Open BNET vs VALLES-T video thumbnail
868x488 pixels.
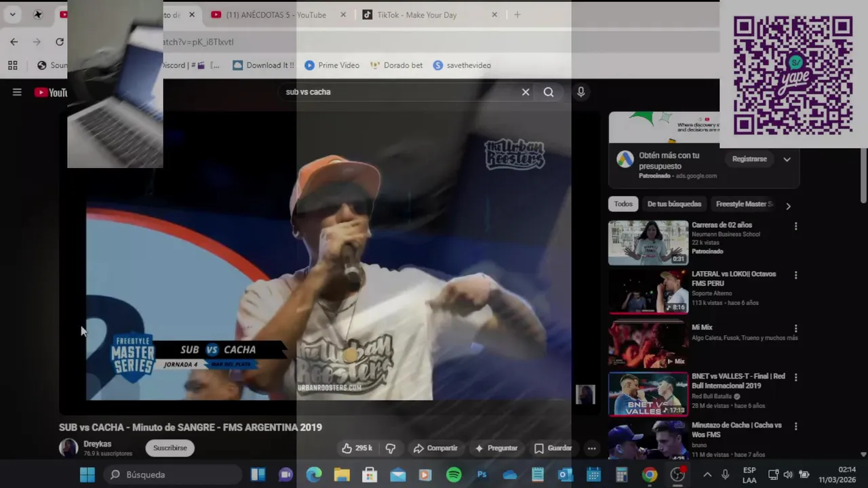[648, 394]
